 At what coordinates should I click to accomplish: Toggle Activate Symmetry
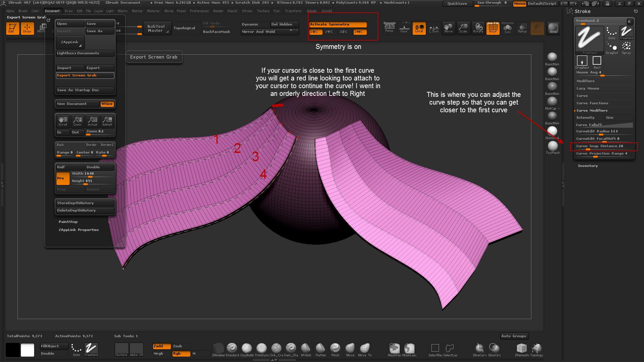(x=338, y=24)
